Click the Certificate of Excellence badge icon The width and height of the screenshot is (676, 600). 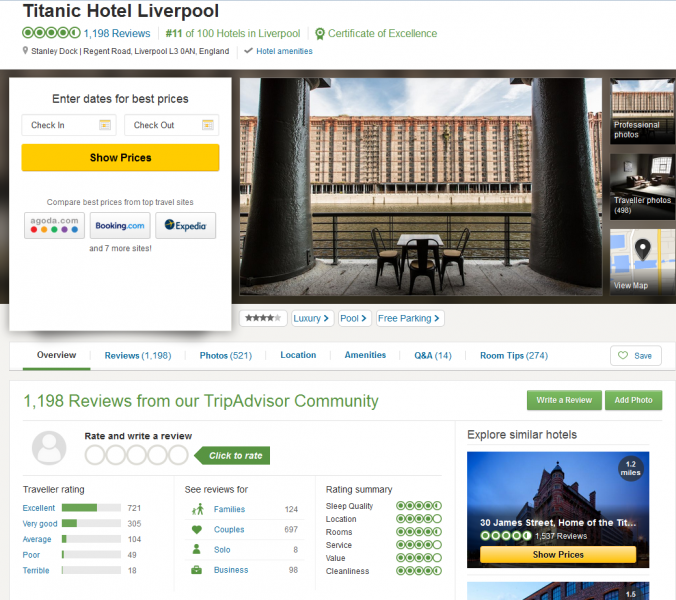(319, 34)
